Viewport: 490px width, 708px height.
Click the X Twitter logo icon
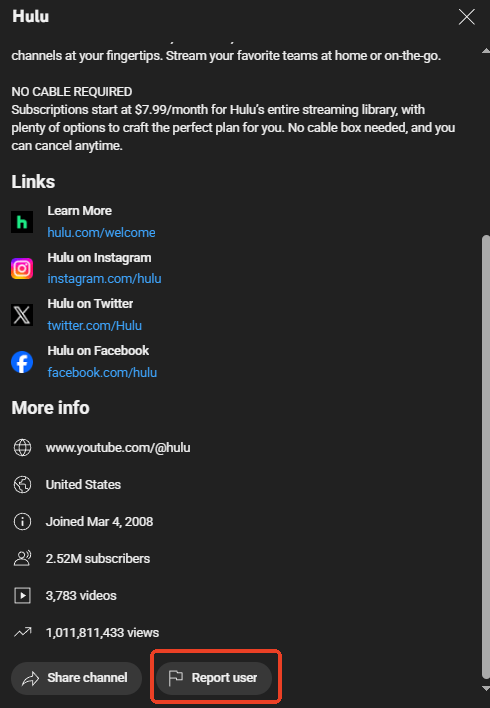22,315
